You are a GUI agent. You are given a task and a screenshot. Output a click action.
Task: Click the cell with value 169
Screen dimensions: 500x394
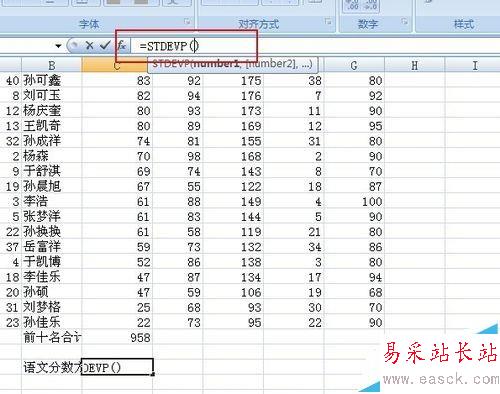coord(233,126)
